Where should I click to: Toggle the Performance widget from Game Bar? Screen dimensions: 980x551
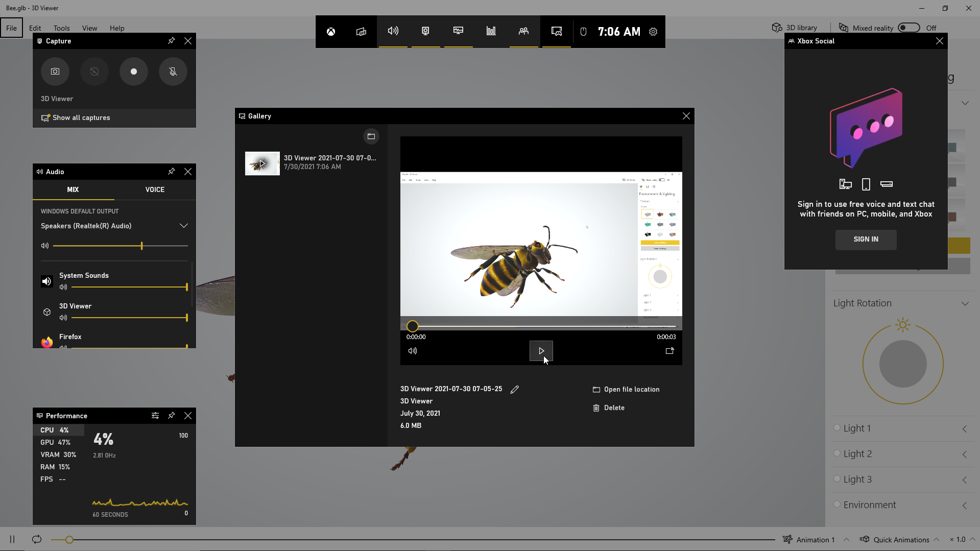point(458,31)
